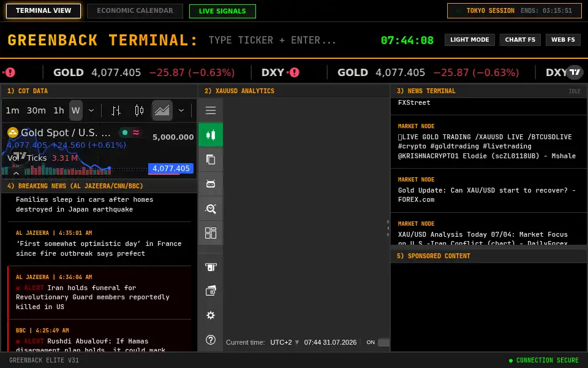This screenshot has width=588, height=368.
Task: Open the help question mark icon
Action: click(210, 340)
